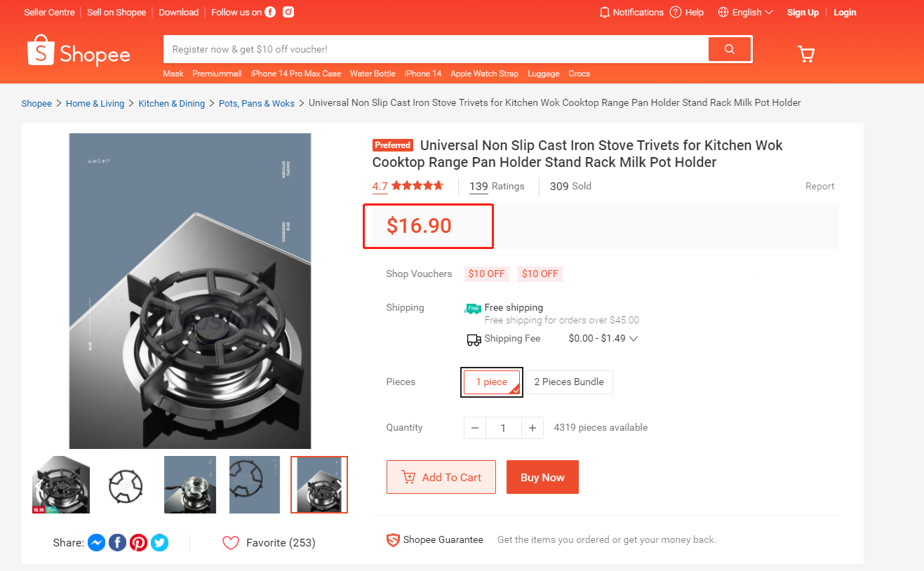This screenshot has height=571, width=924.
Task: Show next thumbnails with right arrow
Action: (x=340, y=485)
